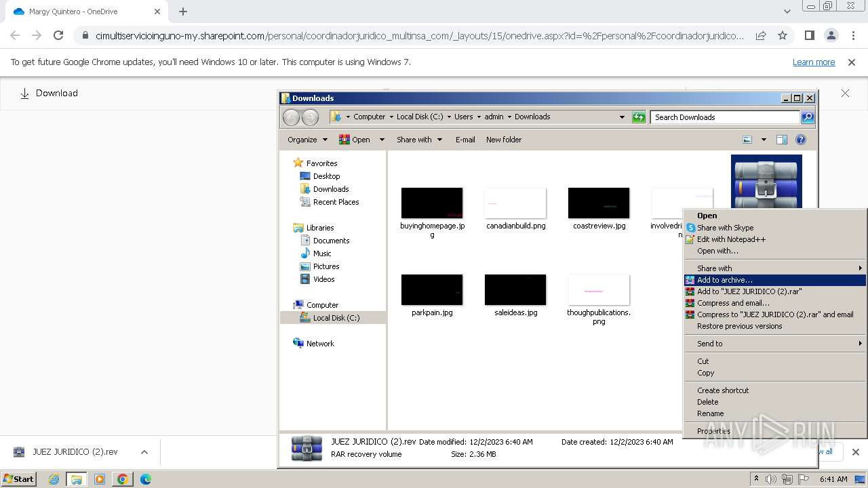Select Add to "JUEZ JURIDICO (2).rar"

(774, 291)
